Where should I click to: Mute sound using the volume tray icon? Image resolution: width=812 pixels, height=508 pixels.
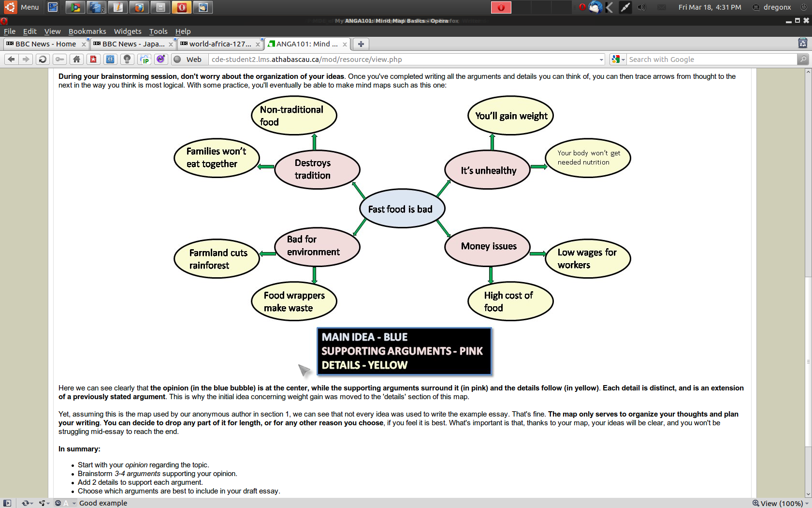pos(641,7)
